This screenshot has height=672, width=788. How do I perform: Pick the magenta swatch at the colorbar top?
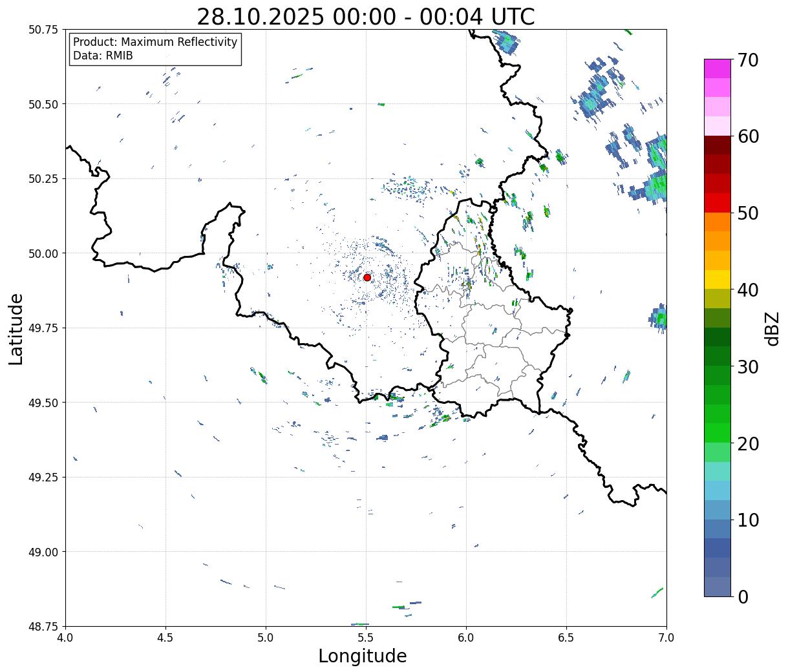pos(718,68)
